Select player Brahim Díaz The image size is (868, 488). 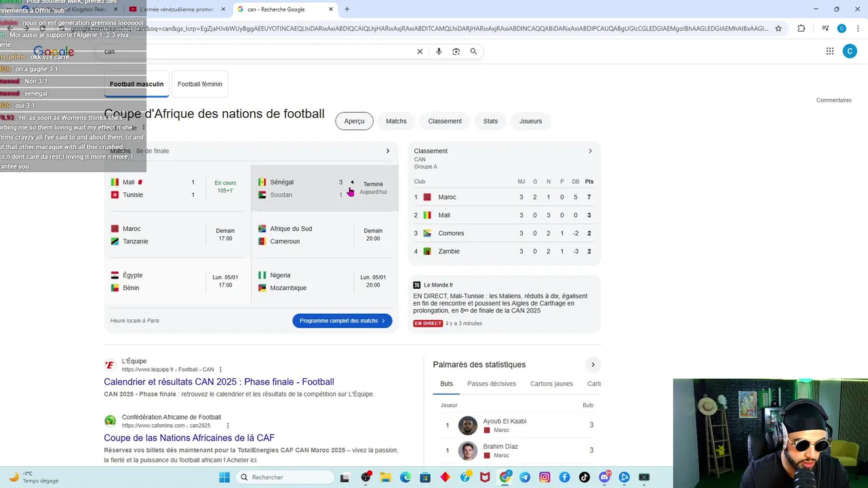tap(517, 451)
